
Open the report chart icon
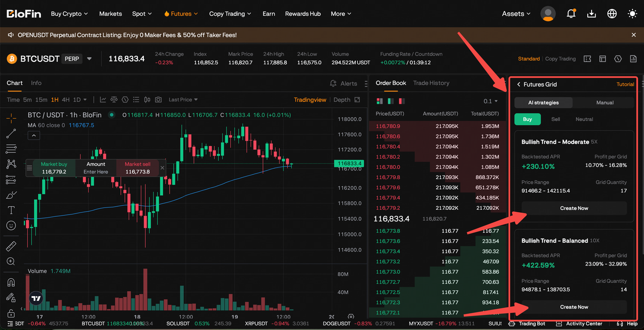coord(633,59)
